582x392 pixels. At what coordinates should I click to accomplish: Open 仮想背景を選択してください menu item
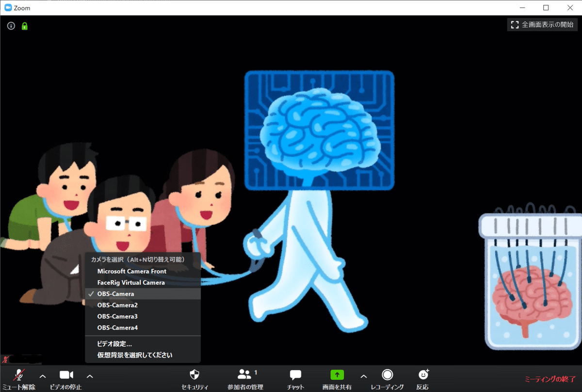143,355
